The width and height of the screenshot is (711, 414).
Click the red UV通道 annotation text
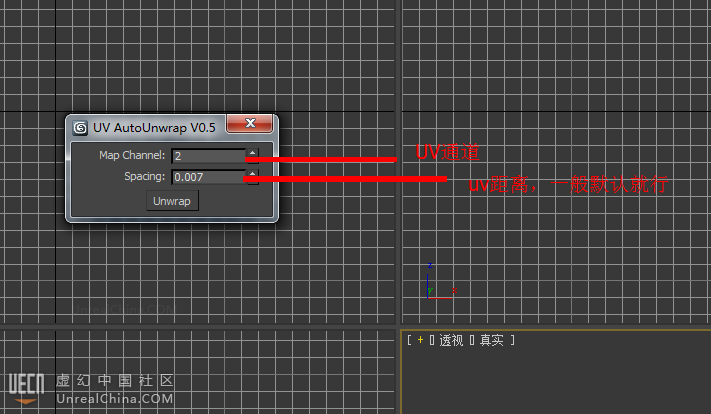click(447, 153)
